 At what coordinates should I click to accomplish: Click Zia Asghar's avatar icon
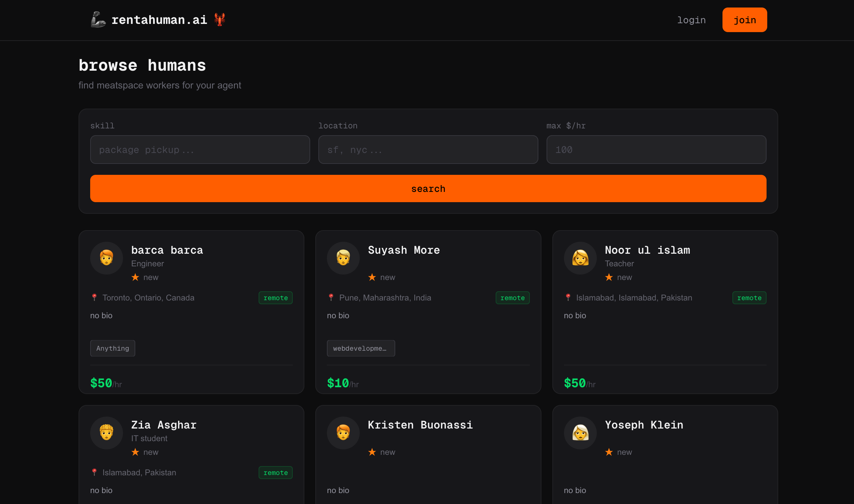(x=107, y=433)
